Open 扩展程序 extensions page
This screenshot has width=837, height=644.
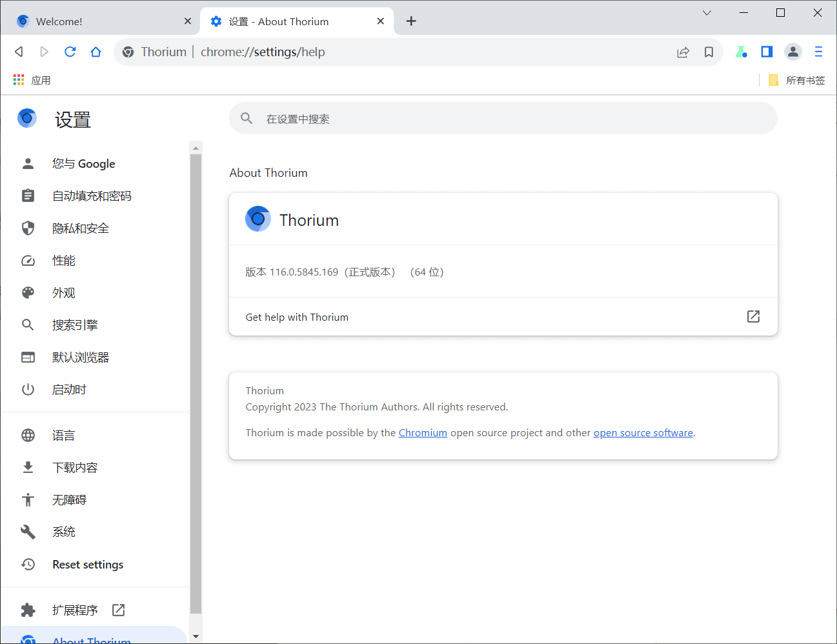click(94, 610)
